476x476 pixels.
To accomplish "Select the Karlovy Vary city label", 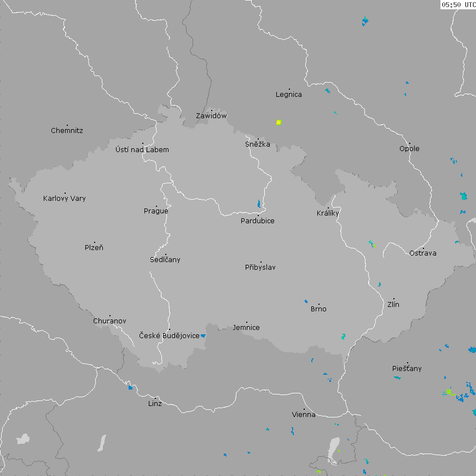I will 65,199.
